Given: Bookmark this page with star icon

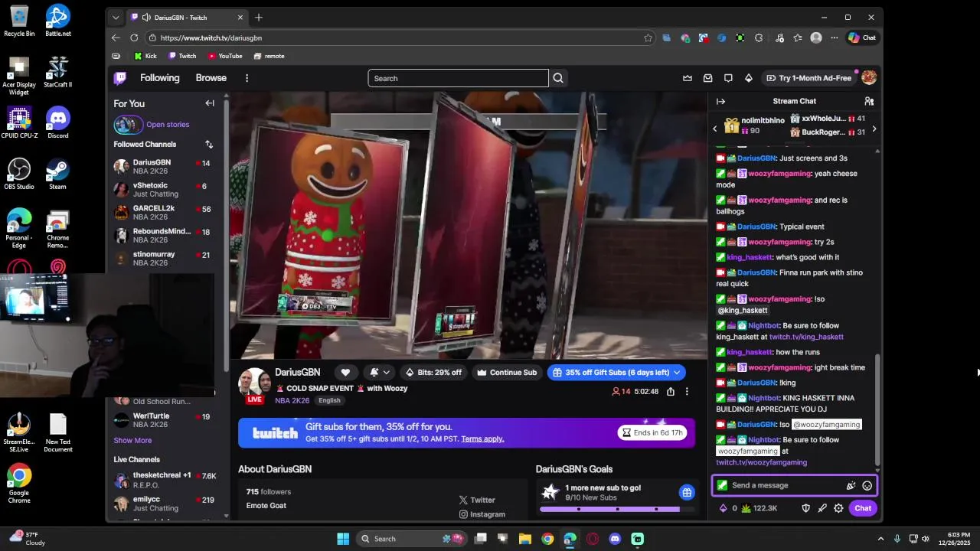Looking at the screenshot, I should click(648, 37).
